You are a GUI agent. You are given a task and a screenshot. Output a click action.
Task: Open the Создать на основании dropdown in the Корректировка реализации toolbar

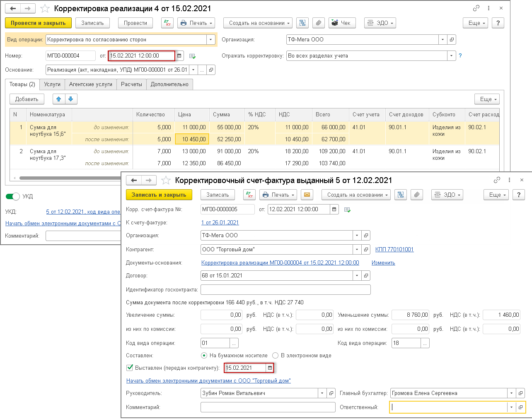pyautogui.click(x=258, y=23)
